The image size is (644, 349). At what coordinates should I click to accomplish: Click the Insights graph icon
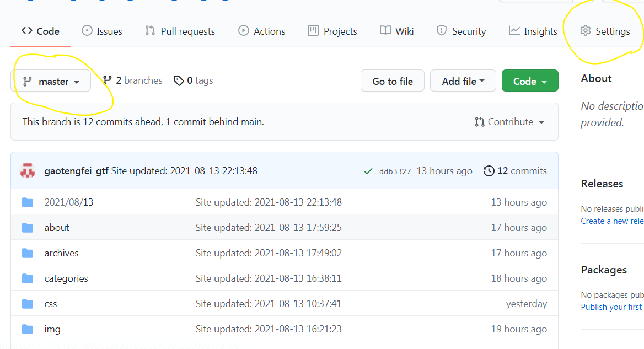(514, 31)
